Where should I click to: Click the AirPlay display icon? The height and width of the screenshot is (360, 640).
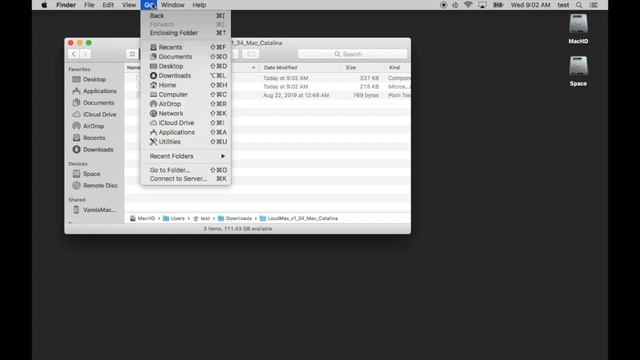[482, 5]
